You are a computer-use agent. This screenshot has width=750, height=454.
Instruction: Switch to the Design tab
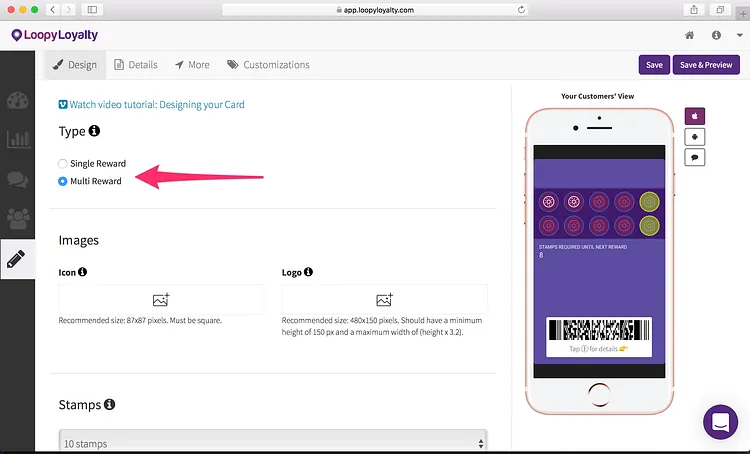click(x=75, y=65)
